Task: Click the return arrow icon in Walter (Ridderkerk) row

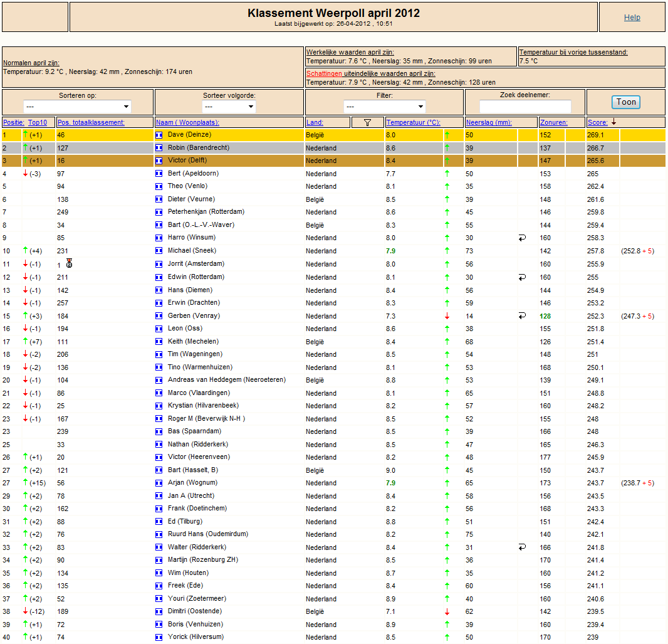Action: pyautogui.click(x=522, y=547)
